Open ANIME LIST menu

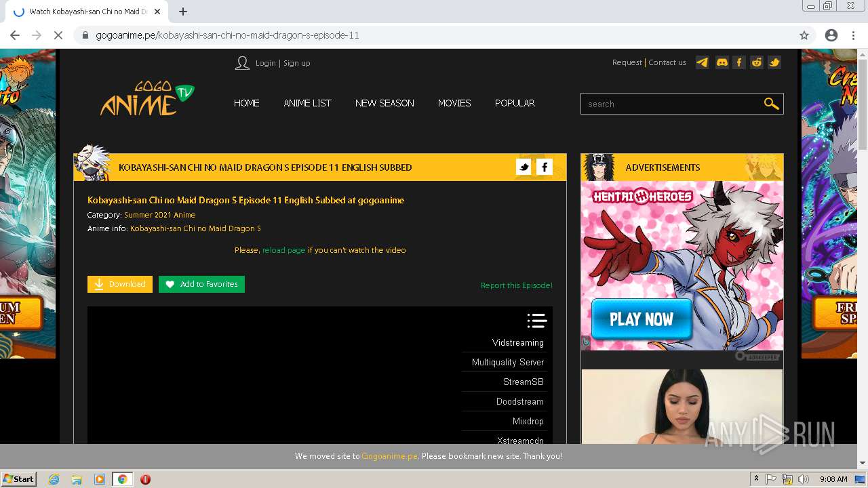tap(307, 103)
